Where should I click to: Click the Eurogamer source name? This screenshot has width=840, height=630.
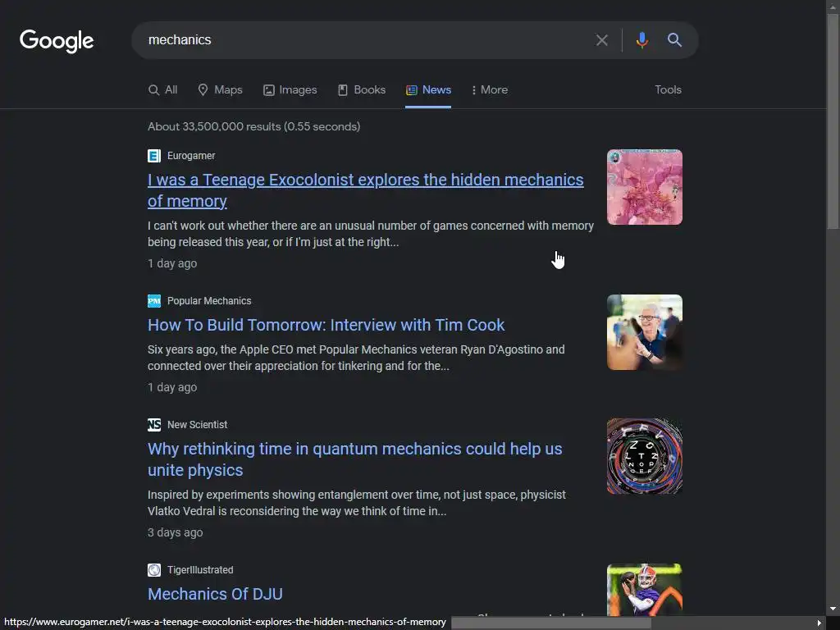(x=191, y=156)
